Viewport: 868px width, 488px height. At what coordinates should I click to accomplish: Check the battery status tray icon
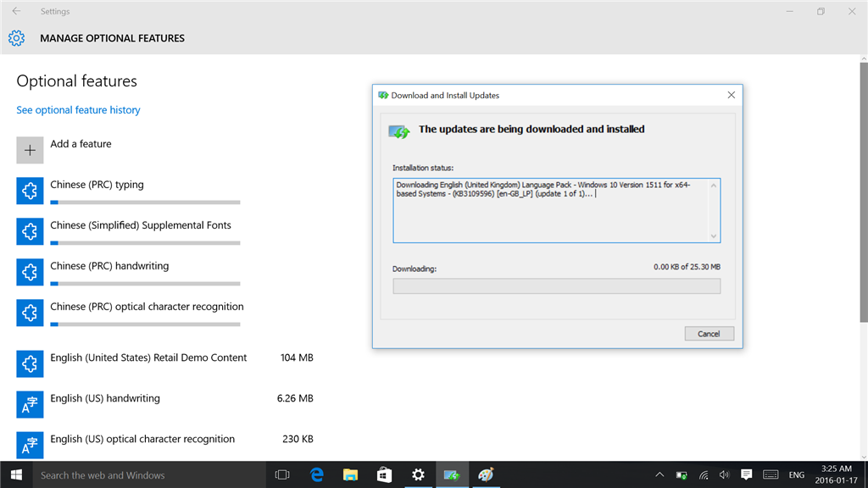coord(682,474)
